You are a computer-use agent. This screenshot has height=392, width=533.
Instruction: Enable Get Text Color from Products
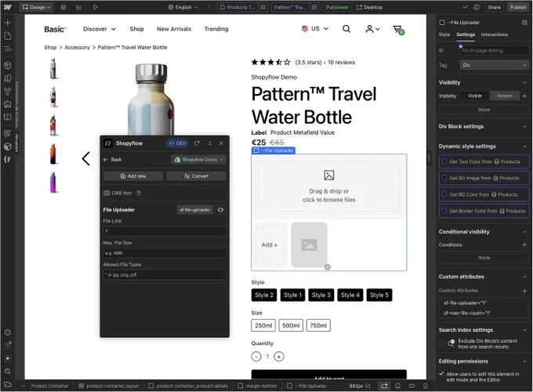point(444,162)
